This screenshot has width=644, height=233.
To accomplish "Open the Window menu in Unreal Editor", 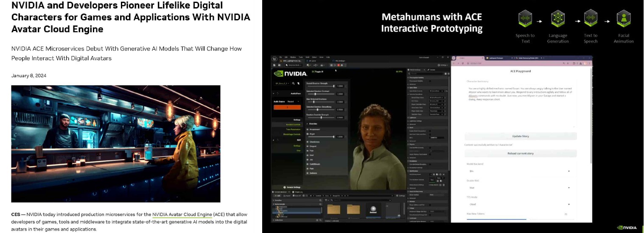I will (x=294, y=57).
